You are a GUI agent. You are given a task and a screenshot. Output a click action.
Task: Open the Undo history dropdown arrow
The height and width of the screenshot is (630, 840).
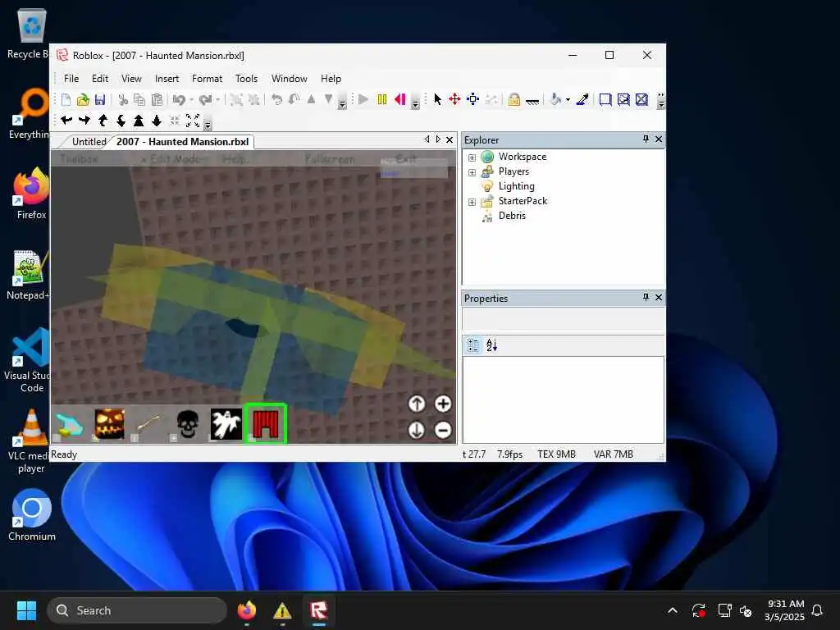tap(191, 99)
